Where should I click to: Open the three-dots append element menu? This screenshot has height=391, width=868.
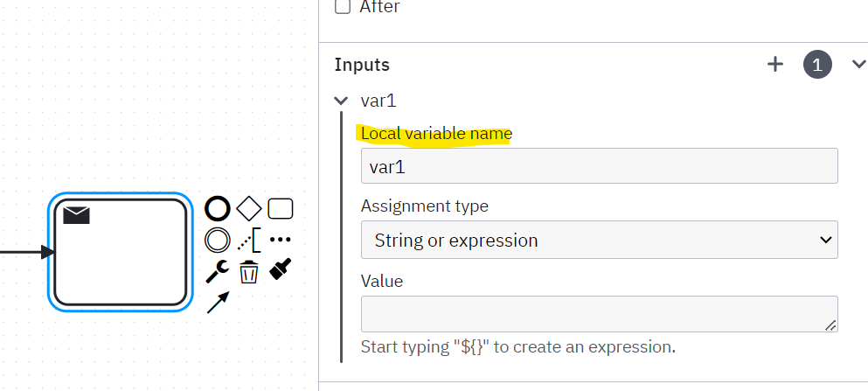pyautogui.click(x=280, y=240)
